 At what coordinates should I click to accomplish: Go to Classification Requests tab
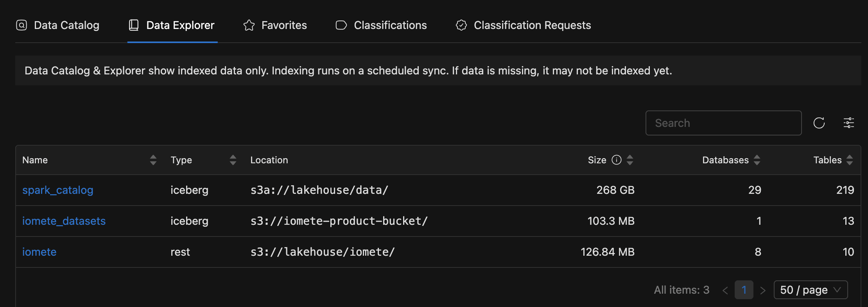(523, 25)
